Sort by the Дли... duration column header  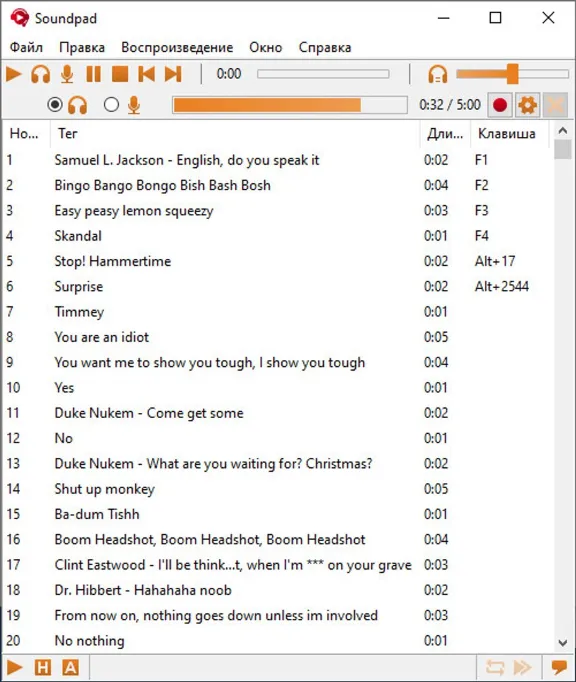tap(445, 134)
